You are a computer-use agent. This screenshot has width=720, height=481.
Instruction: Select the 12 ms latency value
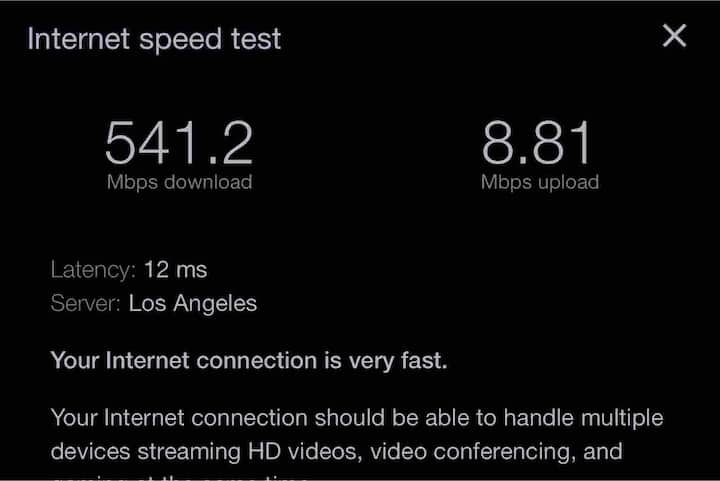click(x=175, y=269)
